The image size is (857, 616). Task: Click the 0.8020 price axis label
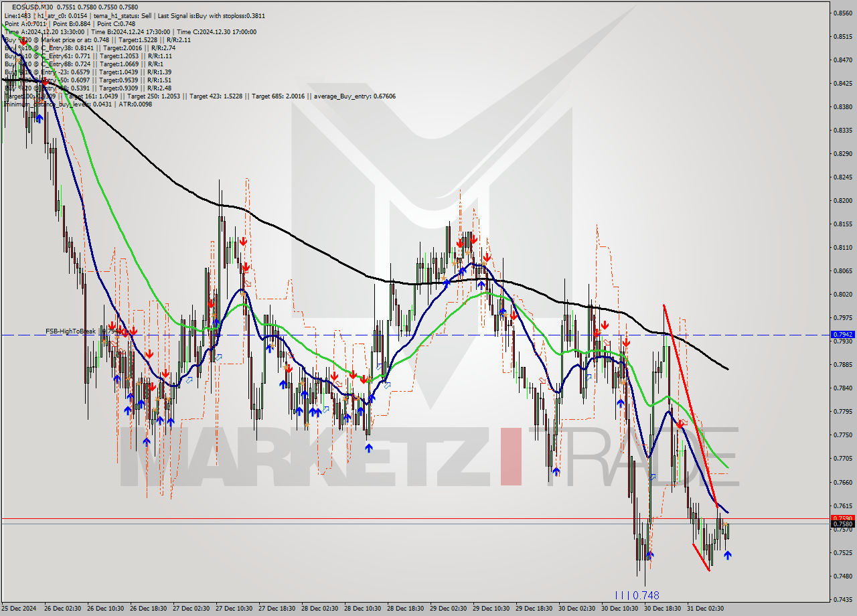(842, 294)
